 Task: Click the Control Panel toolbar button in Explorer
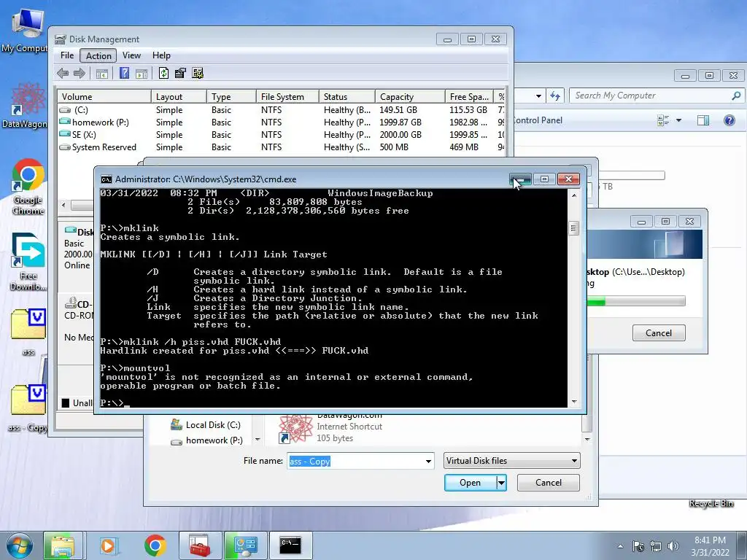(538, 120)
